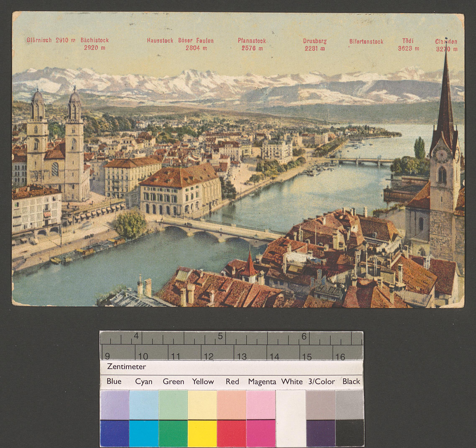Select the pale salmon-red tint swatch
Viewport: 476px width, 448px height.
[x=232, y=405]
